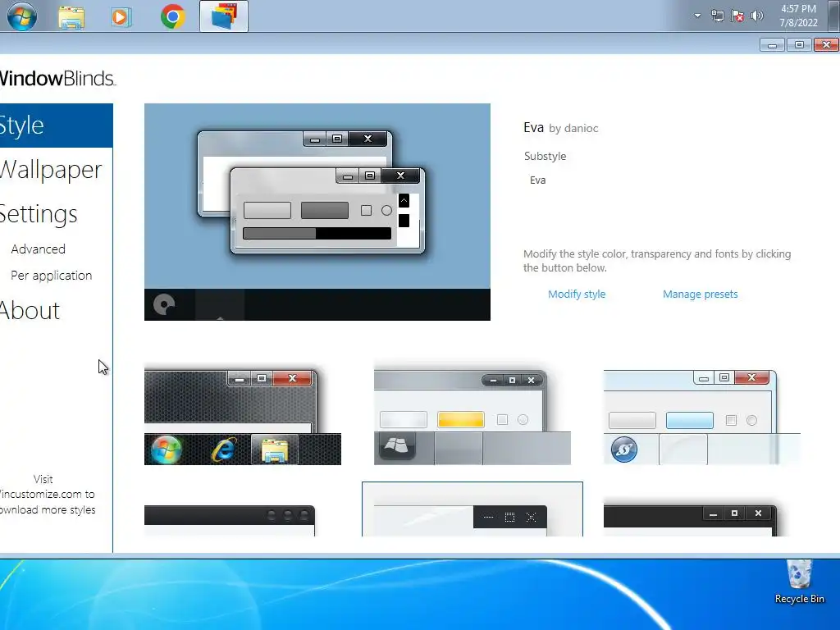The width and height of the screenshot is (840, 630).
Task: Open Action Center flag tray icon
Action: coord(737,16)
